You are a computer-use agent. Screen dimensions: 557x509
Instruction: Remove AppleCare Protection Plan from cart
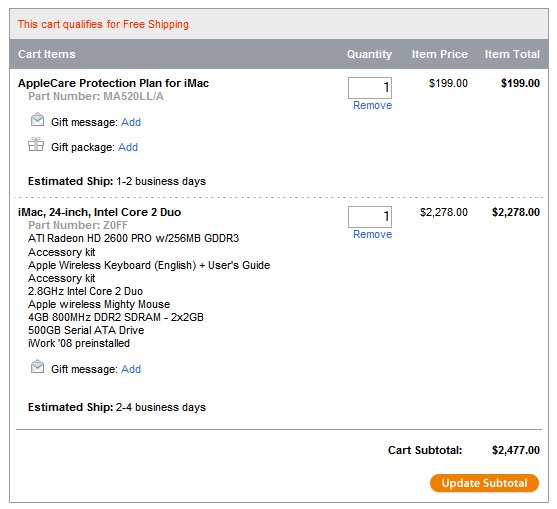[x=372, y=105]
